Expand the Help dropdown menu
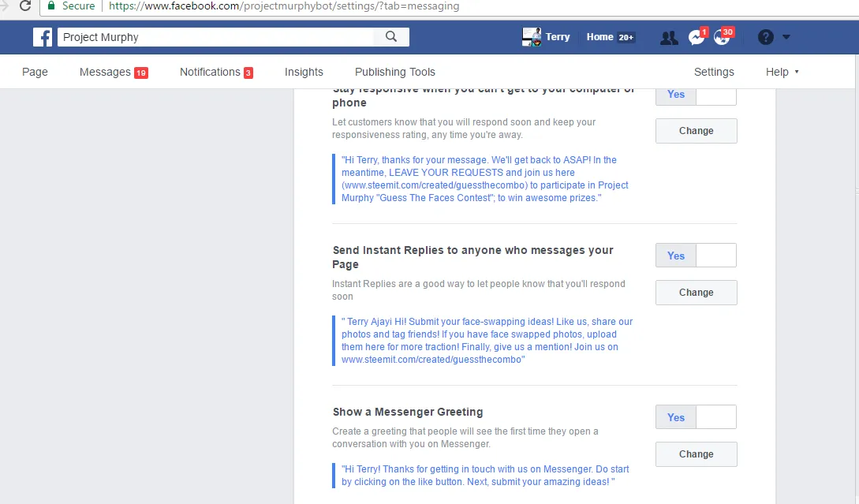Viewport: 859px width, 504px height. point(782,72)
